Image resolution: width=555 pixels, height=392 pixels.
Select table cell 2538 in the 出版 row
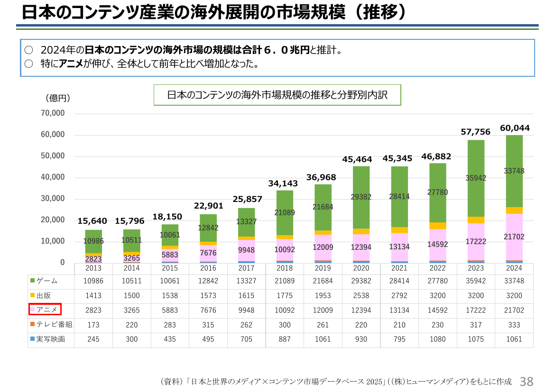[361, 295]
